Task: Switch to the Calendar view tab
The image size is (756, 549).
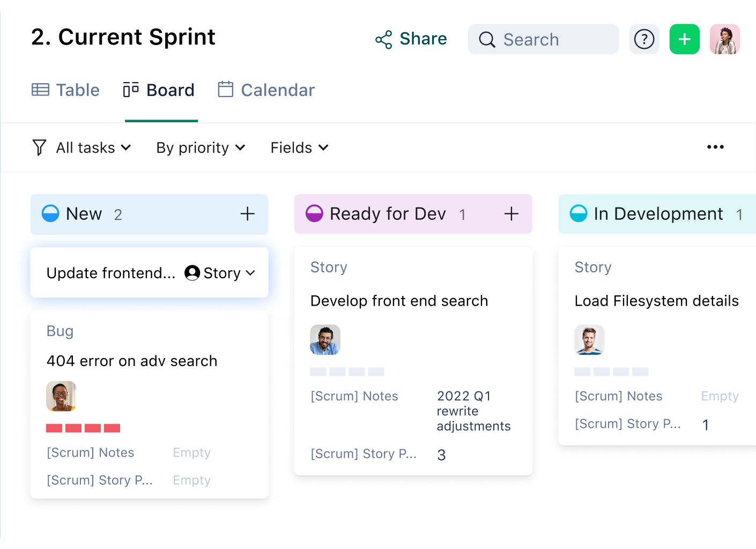Action: (266, 90)
